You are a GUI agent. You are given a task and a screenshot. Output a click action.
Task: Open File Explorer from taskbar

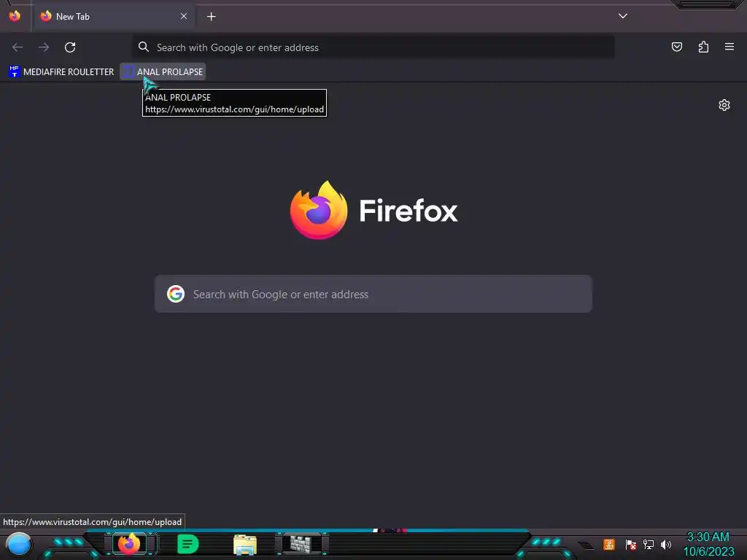click(x=245, y=544)
